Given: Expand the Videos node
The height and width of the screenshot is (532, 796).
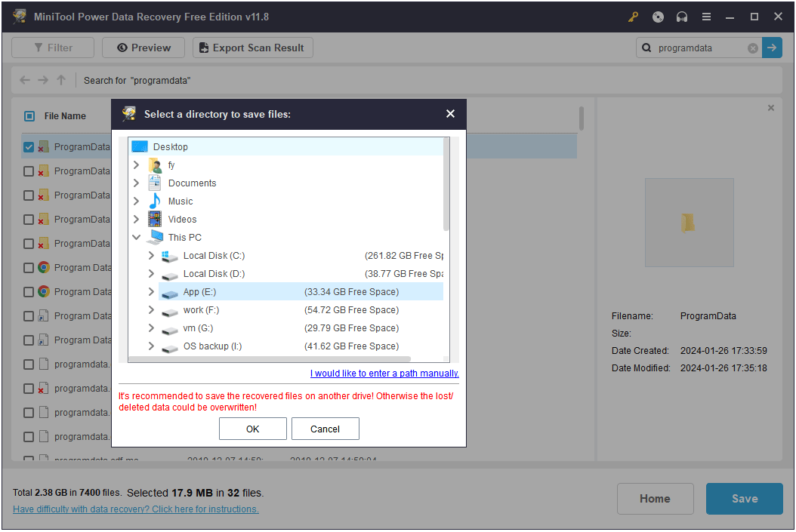Looking at the screenshot, I should pos(136,219).
